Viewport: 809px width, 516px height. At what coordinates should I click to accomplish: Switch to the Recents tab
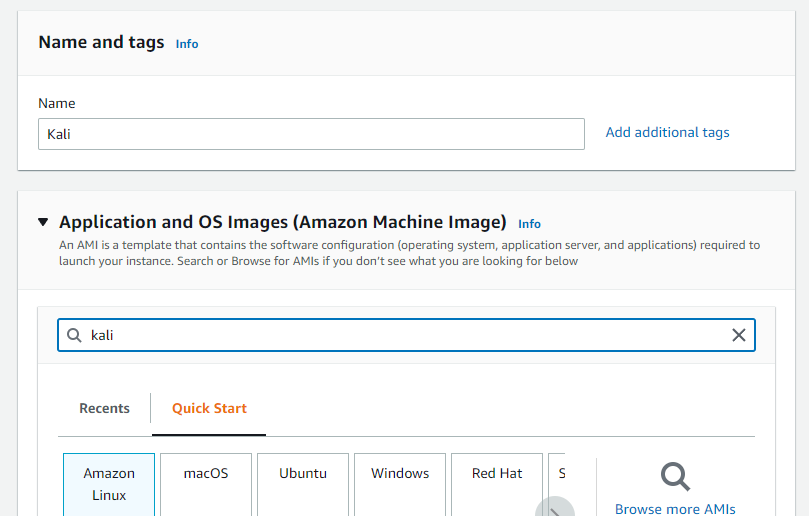pos(105,408)
